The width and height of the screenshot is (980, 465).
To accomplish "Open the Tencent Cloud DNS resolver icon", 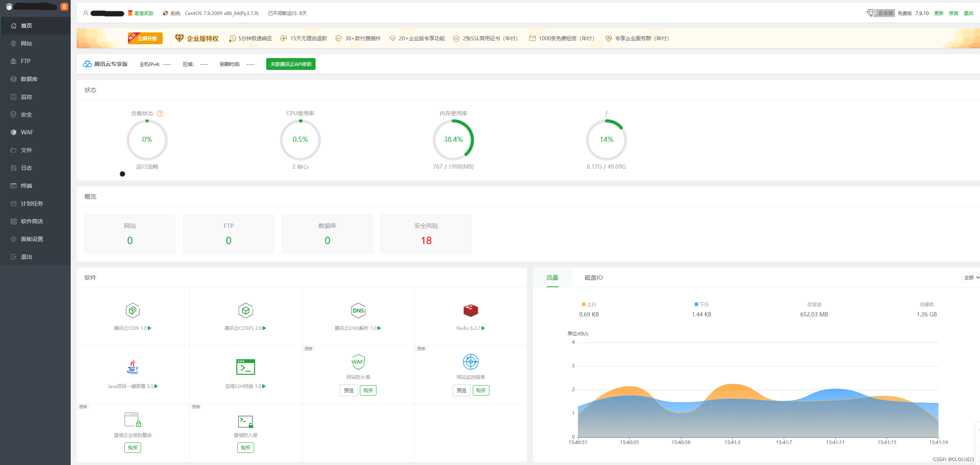I will click(358, 311).
